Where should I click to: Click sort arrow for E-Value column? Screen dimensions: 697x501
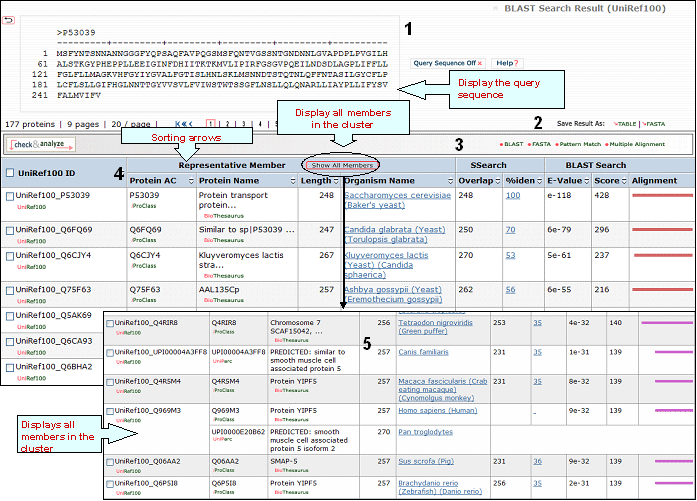(x=587, y=181)
